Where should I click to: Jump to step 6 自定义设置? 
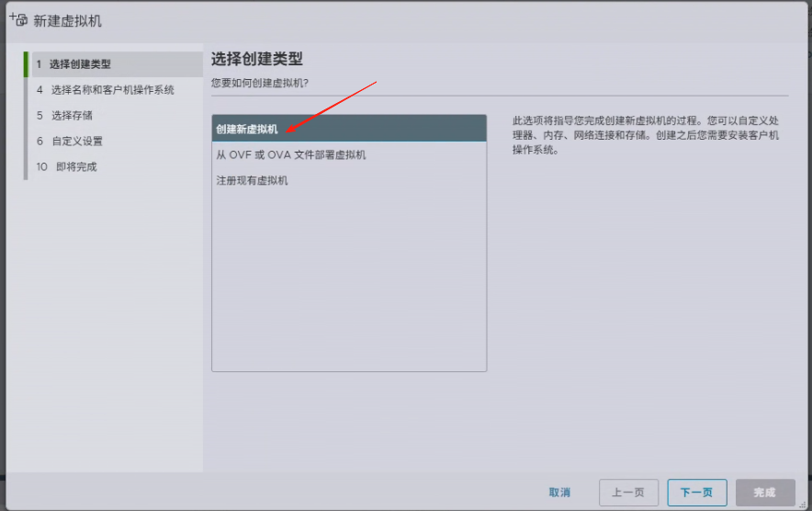[70, 141]
